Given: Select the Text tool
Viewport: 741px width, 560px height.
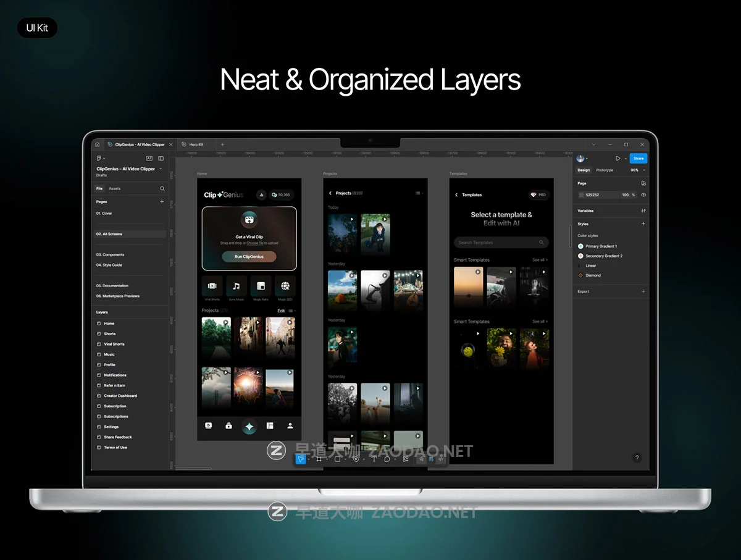Looking at the screenshot, I should (374, 459).
